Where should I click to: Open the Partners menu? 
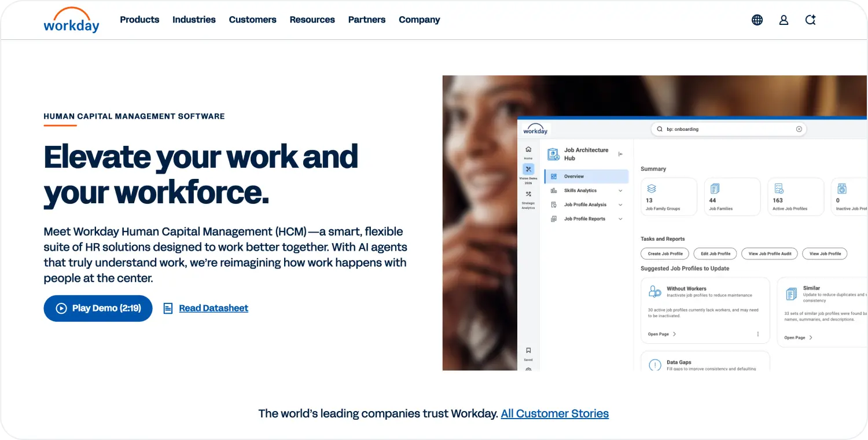pos(367,20)
